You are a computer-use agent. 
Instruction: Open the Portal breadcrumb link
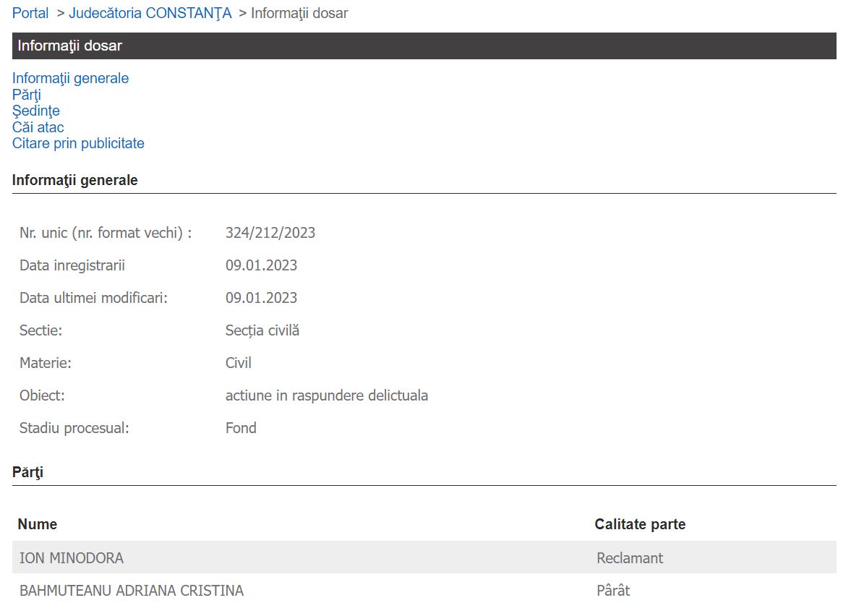30,13
